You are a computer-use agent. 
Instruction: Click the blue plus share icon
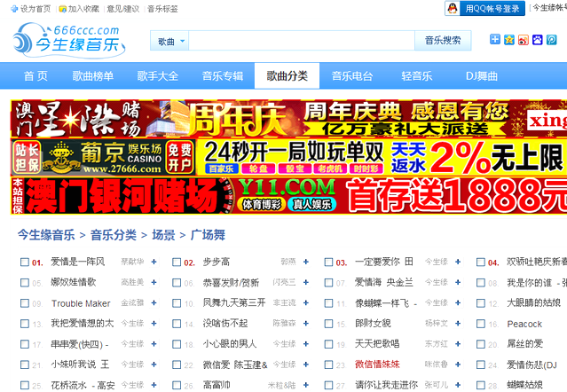click(x=495, y=40)
